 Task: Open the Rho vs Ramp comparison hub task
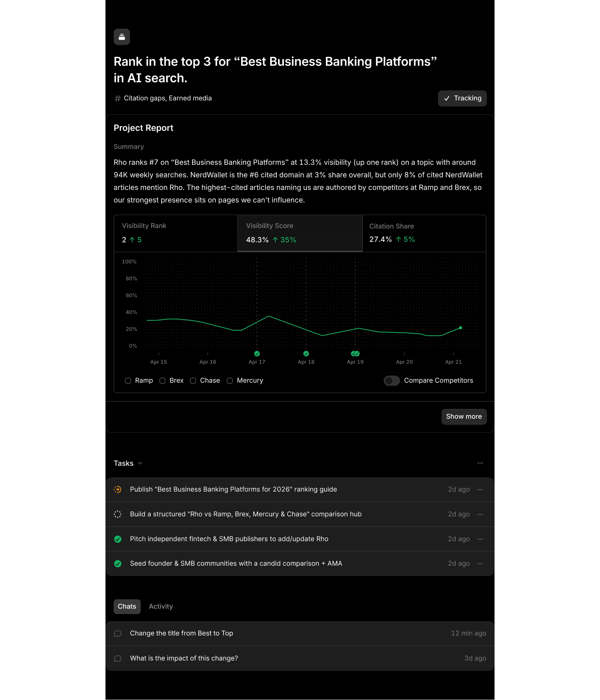pos(300,514)
